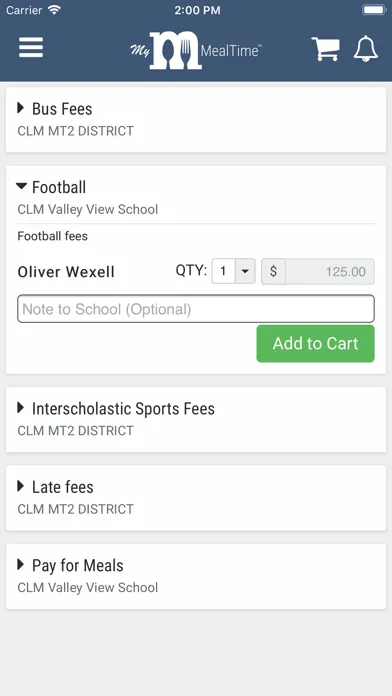Open the QTY dropdown
Viewport: 392px width, 696px height.
(x=234, y=271)
